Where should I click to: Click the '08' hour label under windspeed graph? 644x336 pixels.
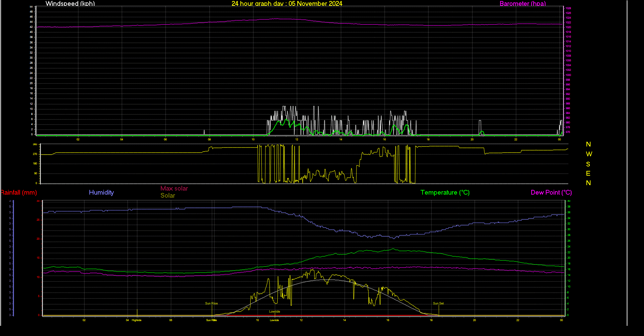point(209,139)
